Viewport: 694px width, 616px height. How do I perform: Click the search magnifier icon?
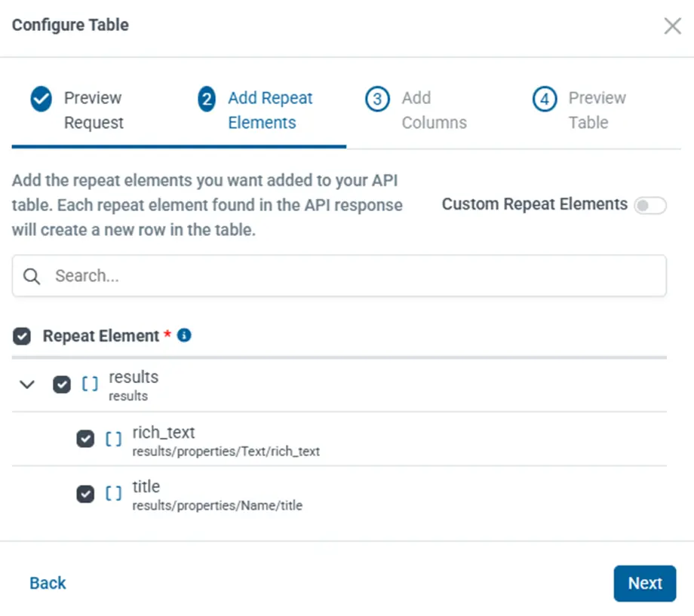32,276
